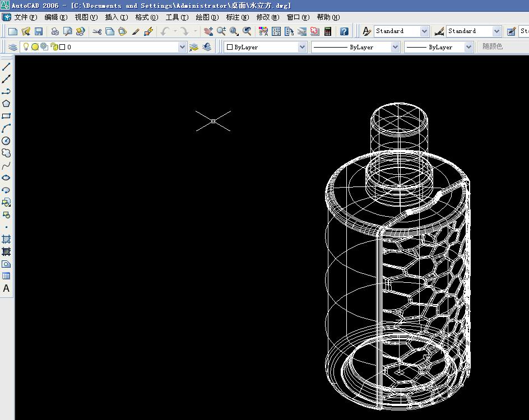Open the Properties palette icon
This screenshot has height=420, width=529.
(263, 31)
